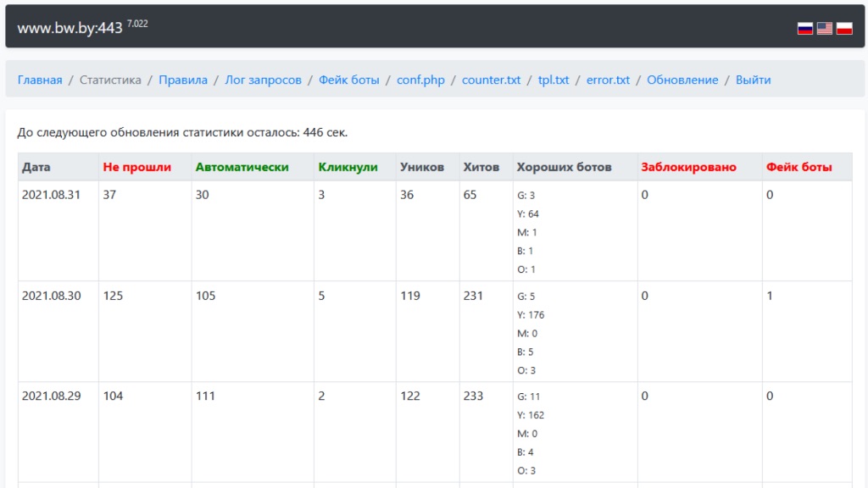Select the 2021.08.31 date cell
Viewport: 868px width, 488px height.
click(x=51, y=195)
